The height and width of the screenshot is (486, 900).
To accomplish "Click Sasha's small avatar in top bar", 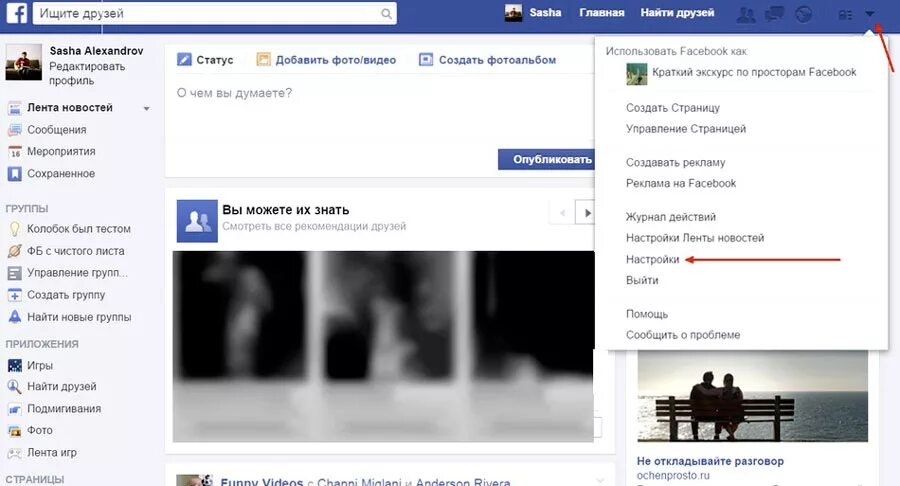I will [513, 13].
